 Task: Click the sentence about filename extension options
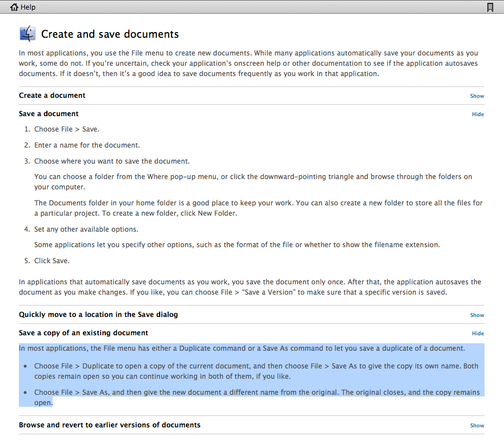[237, 245]
